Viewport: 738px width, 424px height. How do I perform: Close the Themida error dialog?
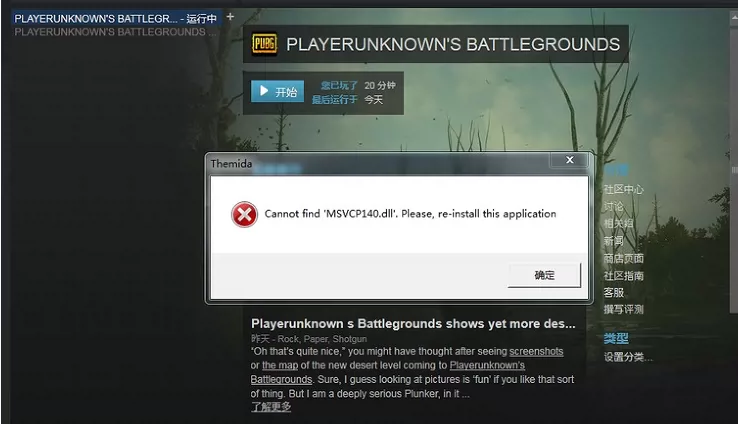tap(570, 160)
